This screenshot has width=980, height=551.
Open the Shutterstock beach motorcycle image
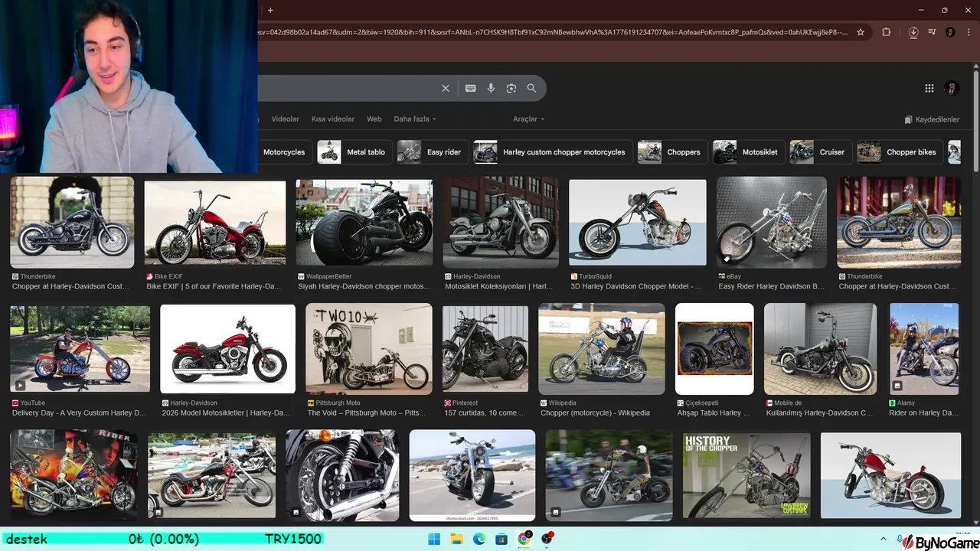point(472,475)
